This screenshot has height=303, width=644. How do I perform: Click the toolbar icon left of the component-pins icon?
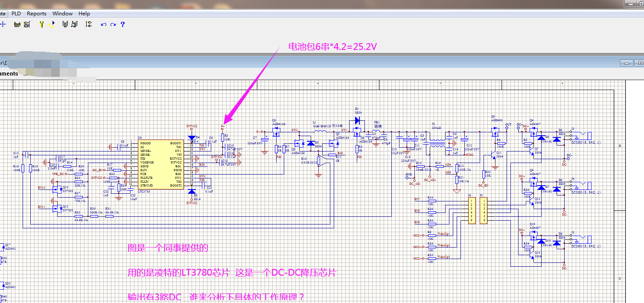tap(17, 24)
